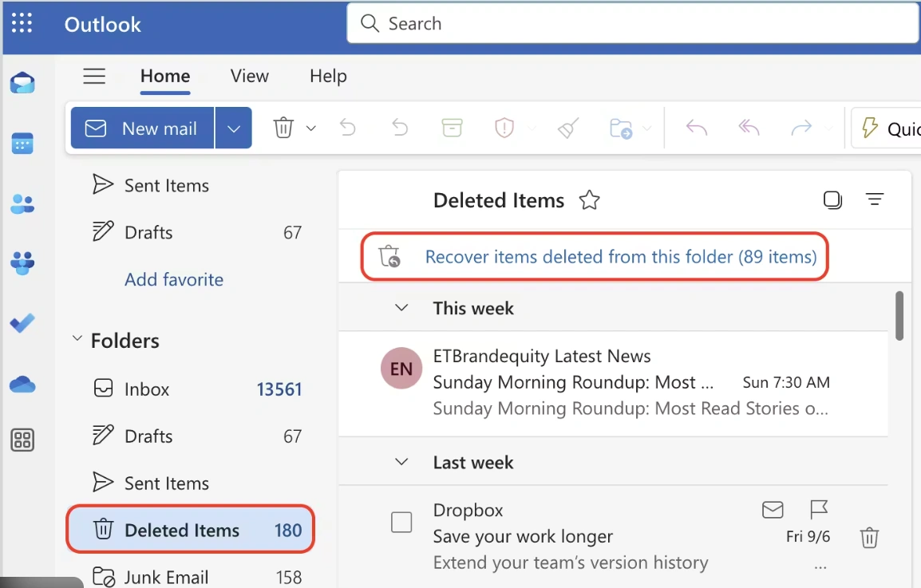Open Forward options dropdown arrow
Screen dimensions: 921x588
point(828,128)
